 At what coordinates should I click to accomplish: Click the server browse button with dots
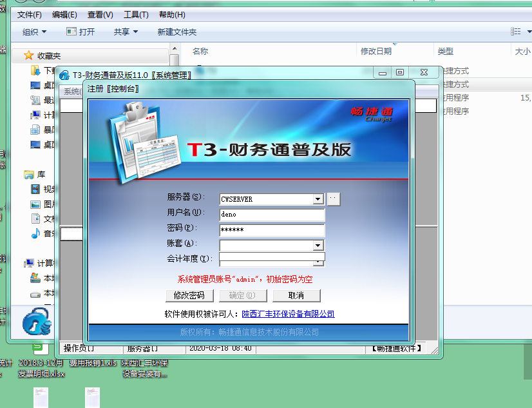pyautogui.click(x=334, y=199)
